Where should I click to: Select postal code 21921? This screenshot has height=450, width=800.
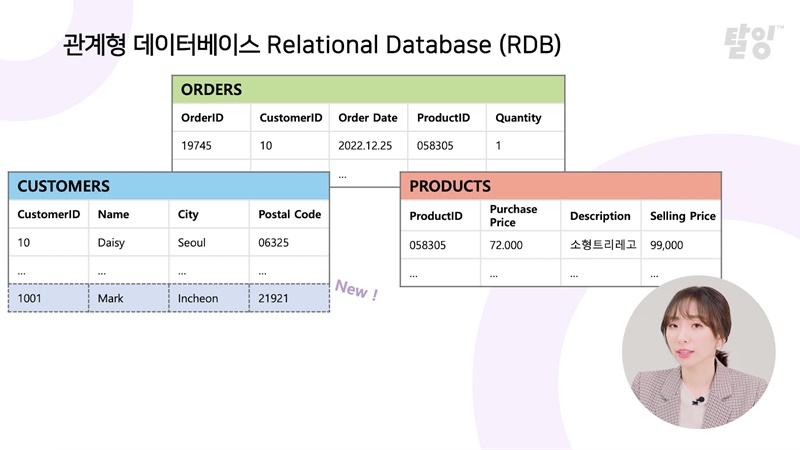point(273,298)
